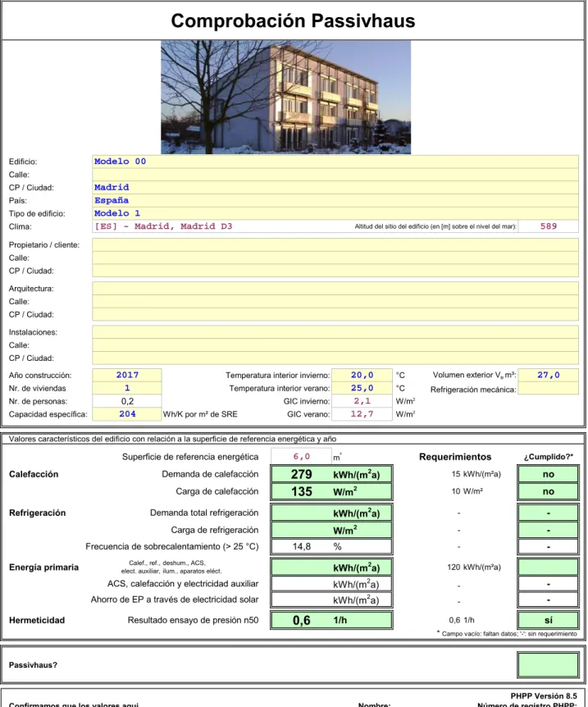
Task: Select the Nr. de personas value 0,2
Action: pos(127,401)
